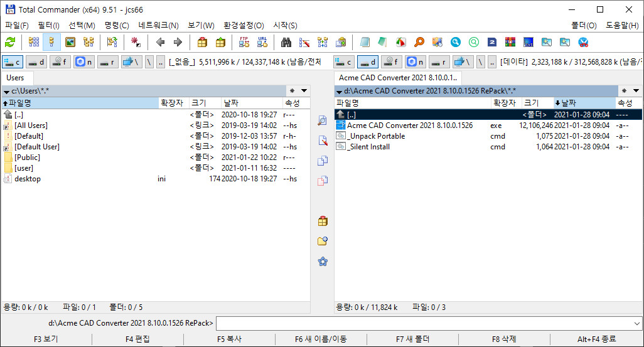Sort left panel by 파일명 column
The height and width of the screenshot is (347, 644).
(80, 103)
